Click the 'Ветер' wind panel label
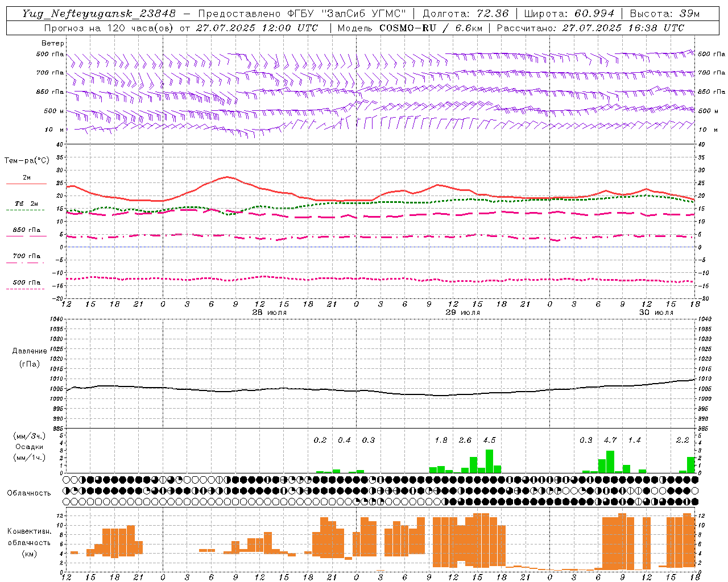Viewport: 728px width, 582px height. [53, 43]
